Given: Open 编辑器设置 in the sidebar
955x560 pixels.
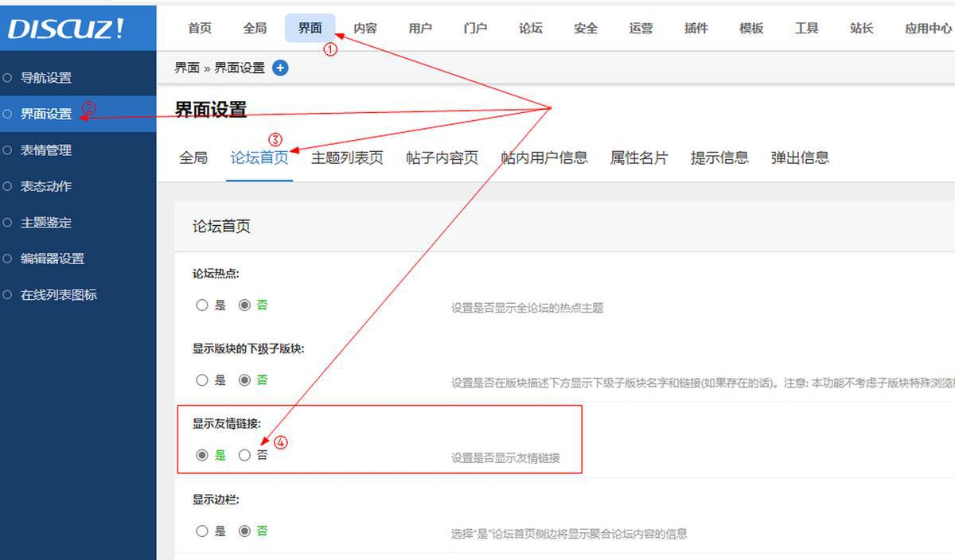Looking at the screenshot, I should (78, 259).
